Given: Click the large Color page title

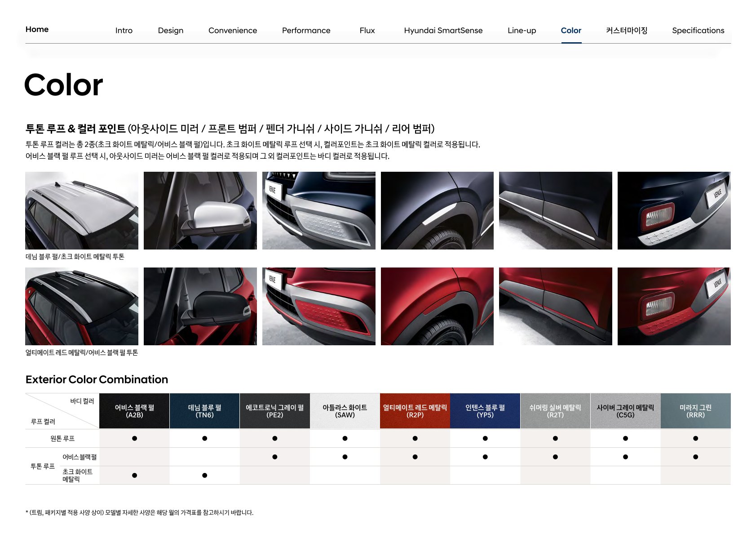Looking at the screenshot, I should click(63, 85).
